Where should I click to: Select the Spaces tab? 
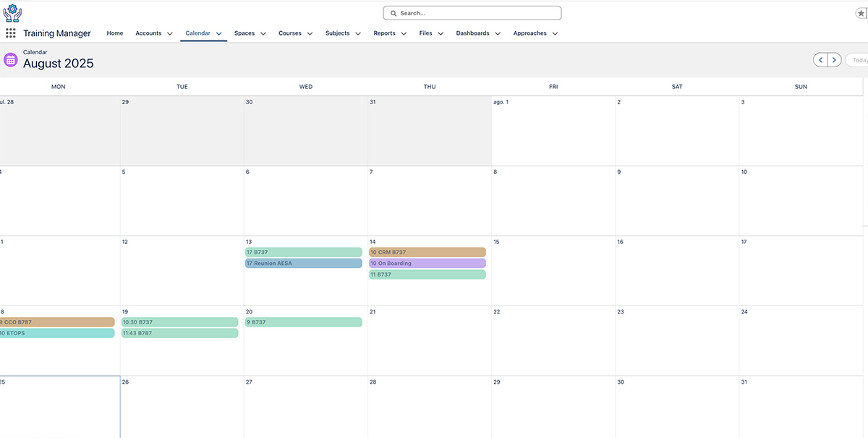pos(244,33)
